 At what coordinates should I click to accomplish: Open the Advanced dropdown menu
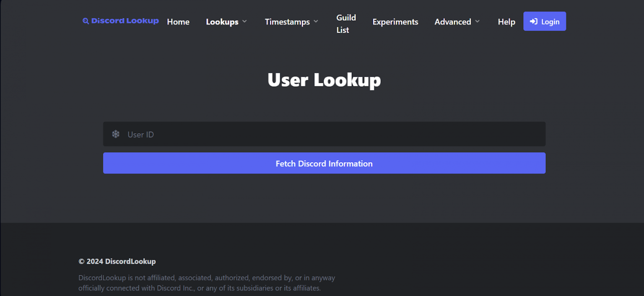click(x=453, y=22)
